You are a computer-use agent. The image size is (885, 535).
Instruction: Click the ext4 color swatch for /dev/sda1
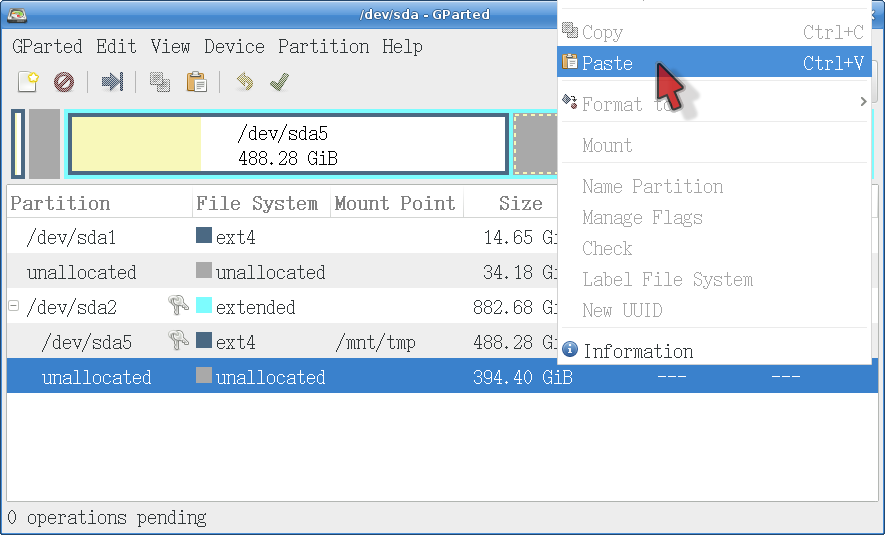click(204, 238)
